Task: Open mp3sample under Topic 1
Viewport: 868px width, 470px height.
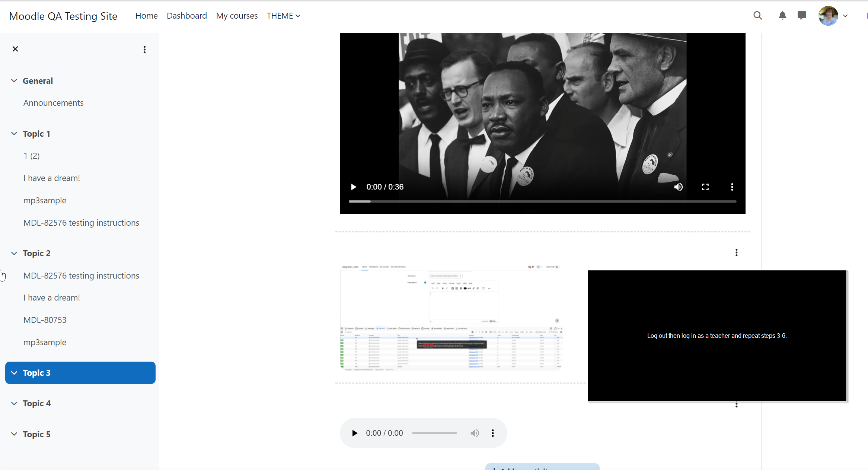Action: coord(45,200)
